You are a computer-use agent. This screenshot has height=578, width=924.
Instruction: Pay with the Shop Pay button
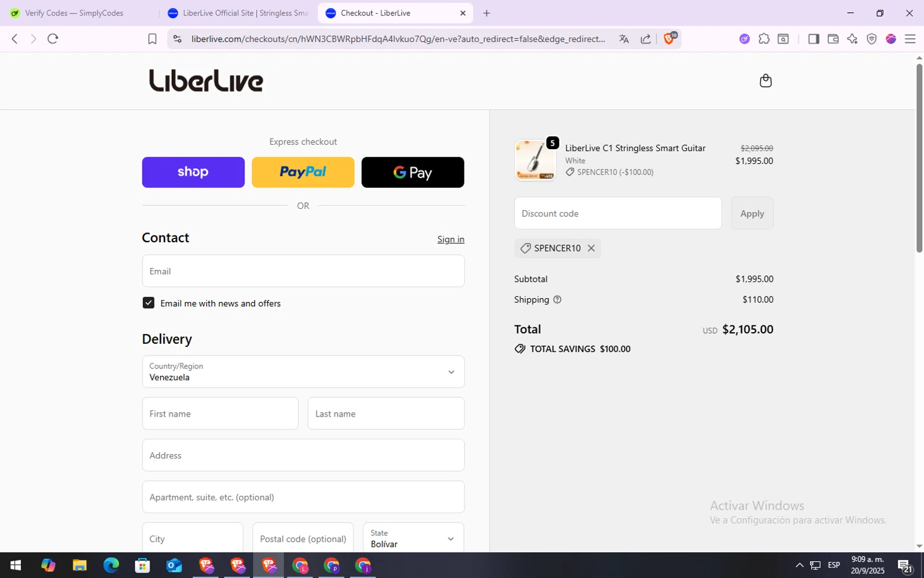tap(193, 172)
